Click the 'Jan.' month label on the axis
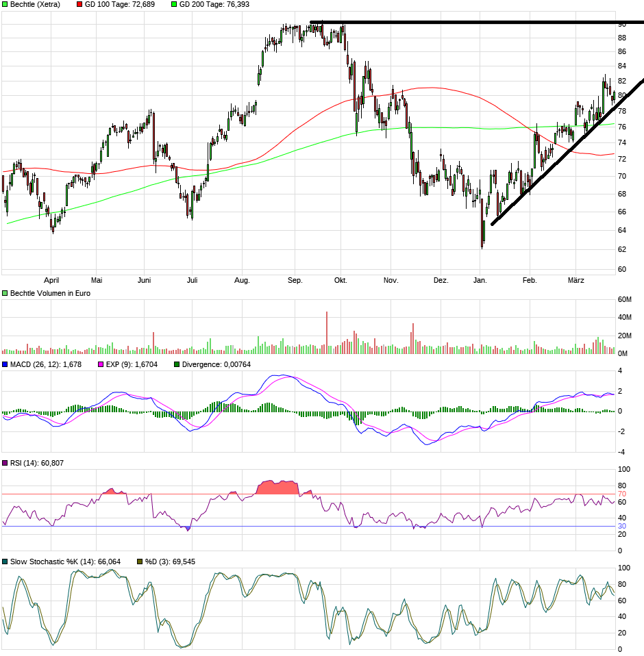 (x=480, y=280)
